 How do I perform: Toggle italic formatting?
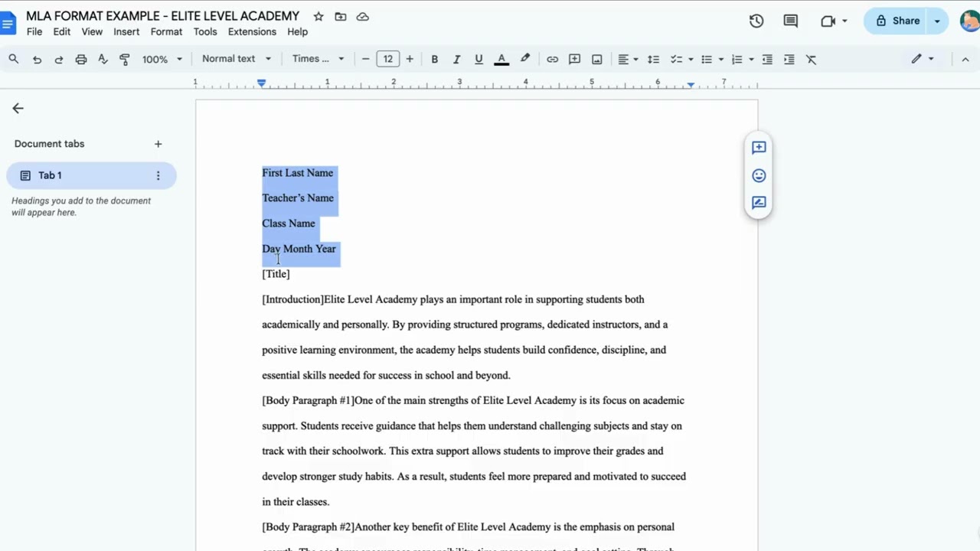coord(456,59)
